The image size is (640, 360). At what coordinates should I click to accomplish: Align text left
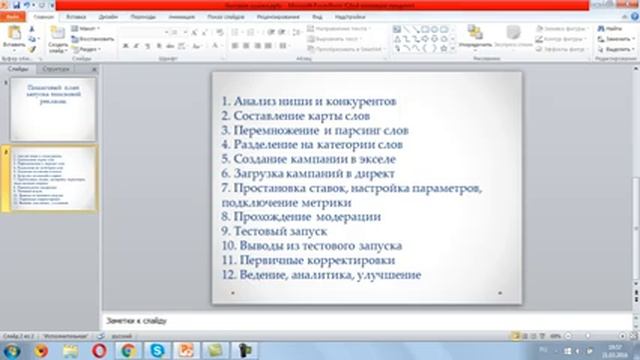235,46
